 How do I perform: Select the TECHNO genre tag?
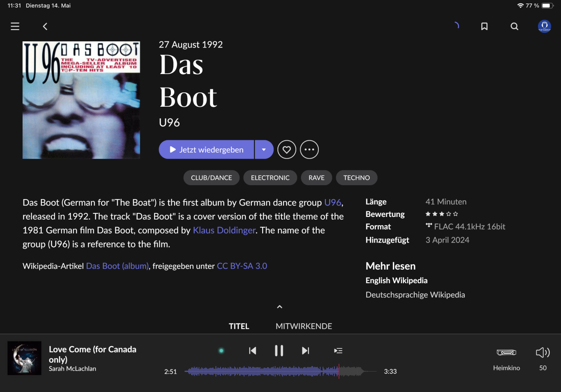tap(357, 178)
